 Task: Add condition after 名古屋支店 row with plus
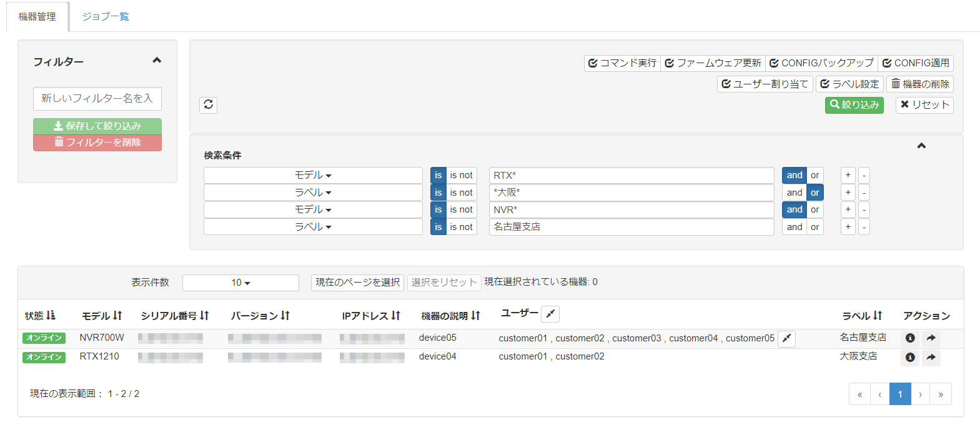coord(848,227)
